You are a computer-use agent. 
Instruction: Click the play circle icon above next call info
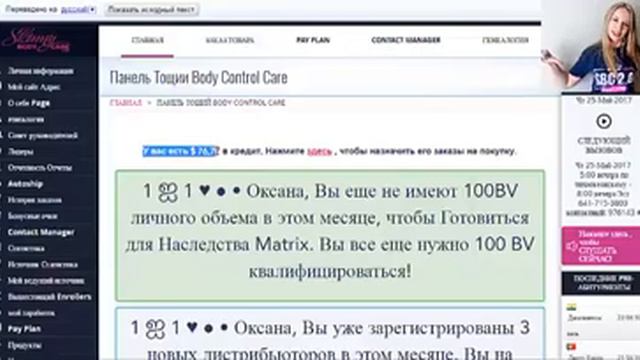pos(604,121)
